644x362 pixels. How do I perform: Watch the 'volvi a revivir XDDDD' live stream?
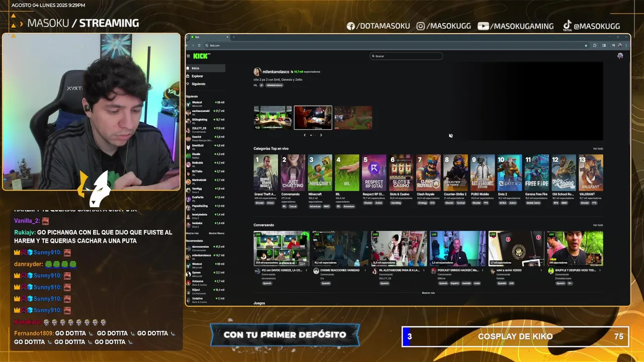point(516,248)
